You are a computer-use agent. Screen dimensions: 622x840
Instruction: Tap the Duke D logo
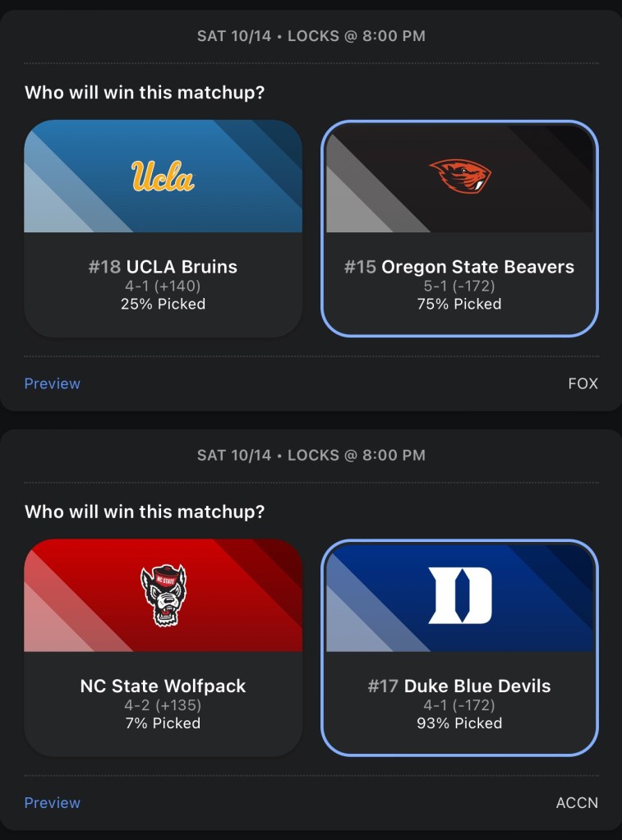pos(460,595)
